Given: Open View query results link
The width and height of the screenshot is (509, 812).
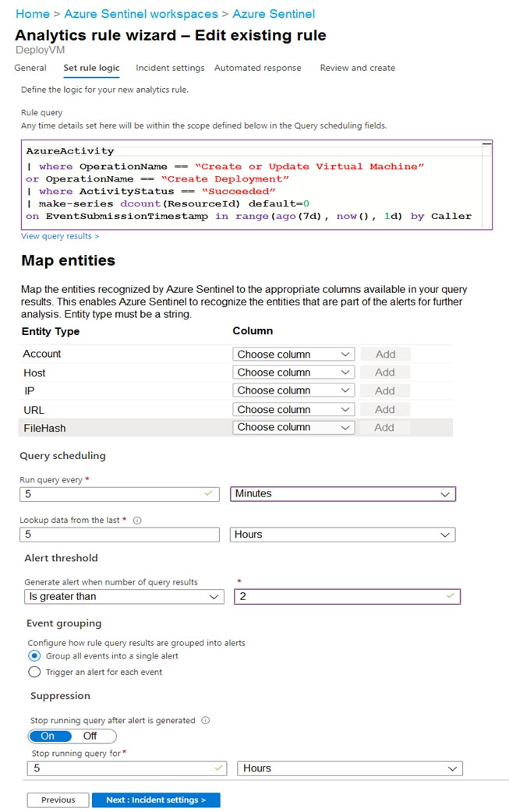Looking at the screenshot, I should (x=59, y=236).
